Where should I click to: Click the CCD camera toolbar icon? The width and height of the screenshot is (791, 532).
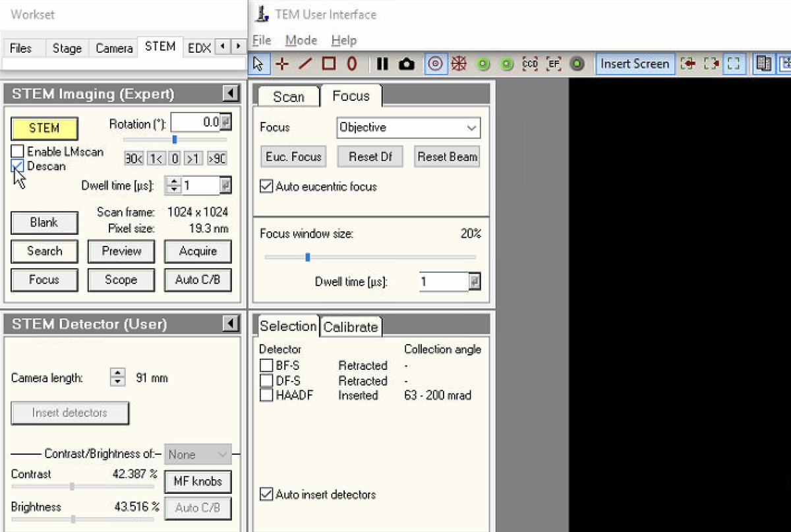click(x=530, y=63)
